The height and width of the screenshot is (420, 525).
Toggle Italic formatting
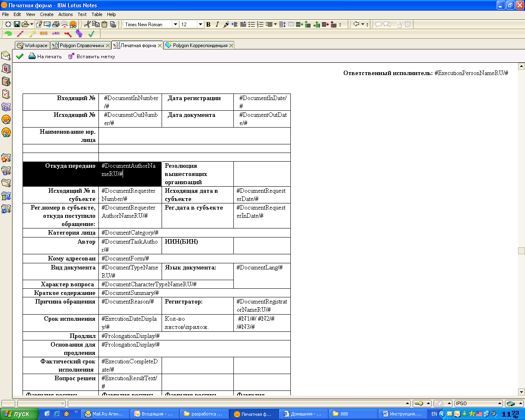coord(217,24)
